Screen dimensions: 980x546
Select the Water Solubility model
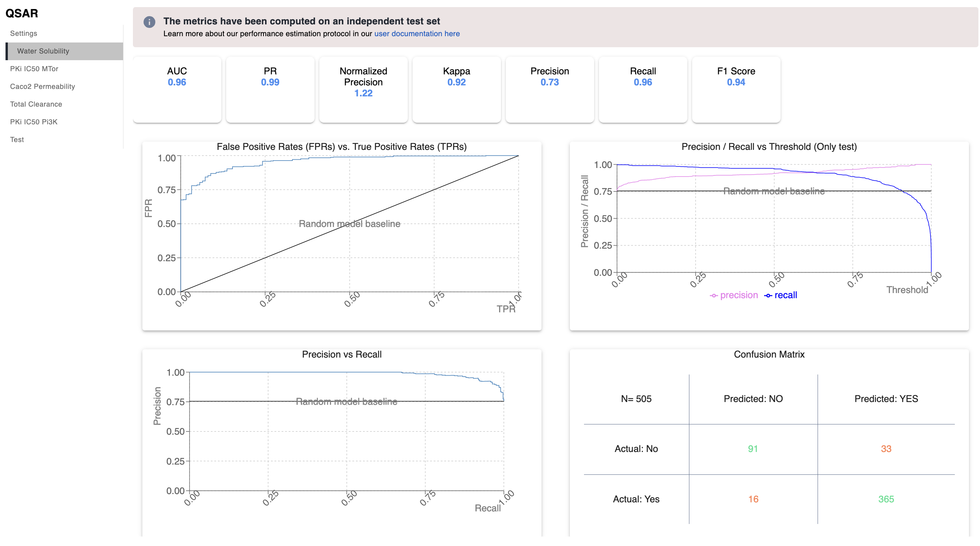point(64,51)
